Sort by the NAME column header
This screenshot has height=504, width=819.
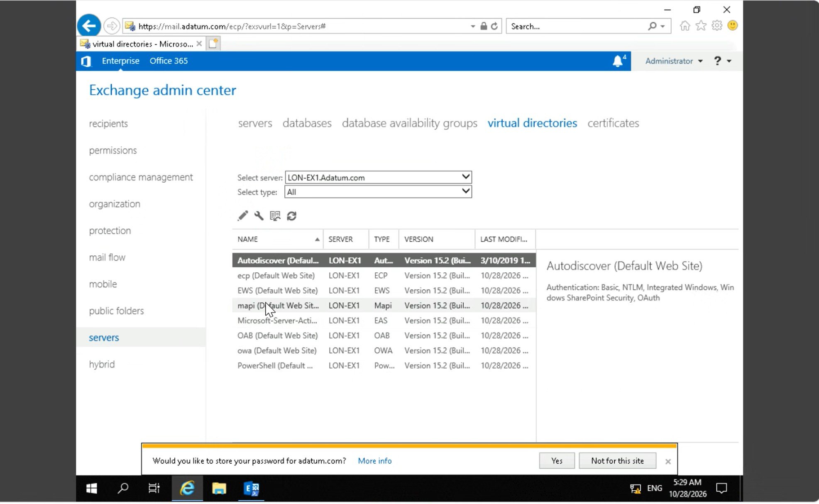tap(278, 239)
